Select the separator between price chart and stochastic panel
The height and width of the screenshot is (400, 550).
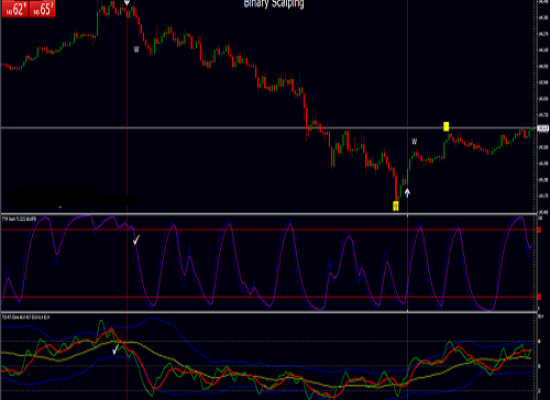pyautogui.click(x=269, y=214)
